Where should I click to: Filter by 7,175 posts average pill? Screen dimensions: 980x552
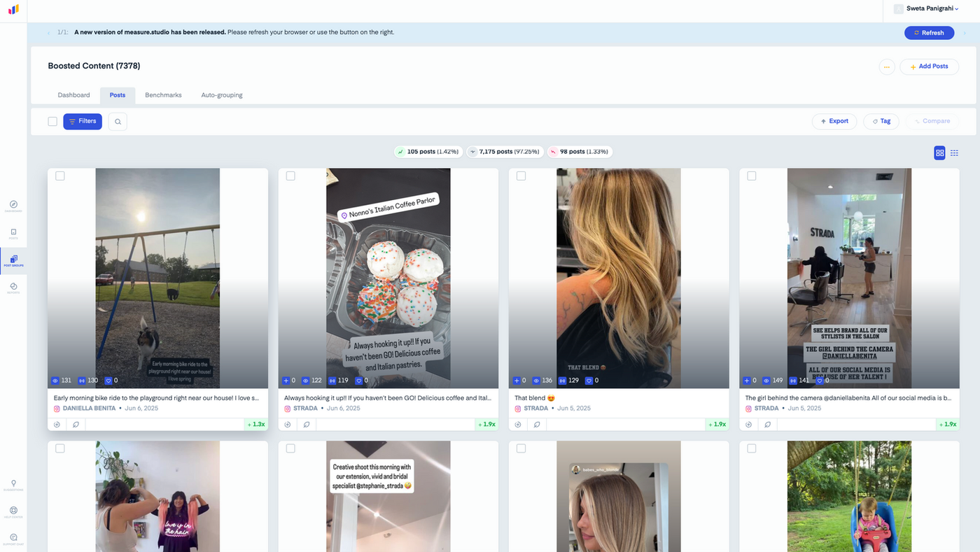click(x=504, y=151)
